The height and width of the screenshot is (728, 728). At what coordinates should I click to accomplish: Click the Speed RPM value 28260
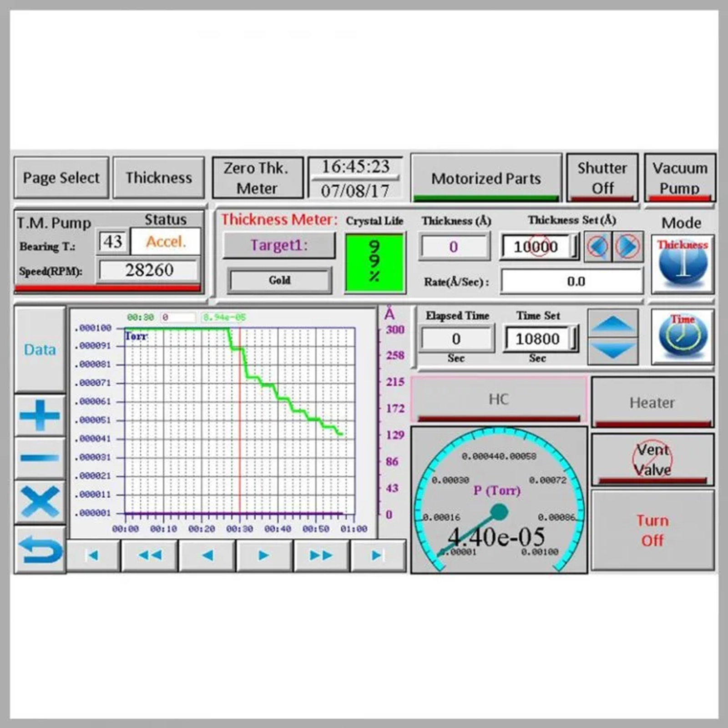[x=149, y=270]
